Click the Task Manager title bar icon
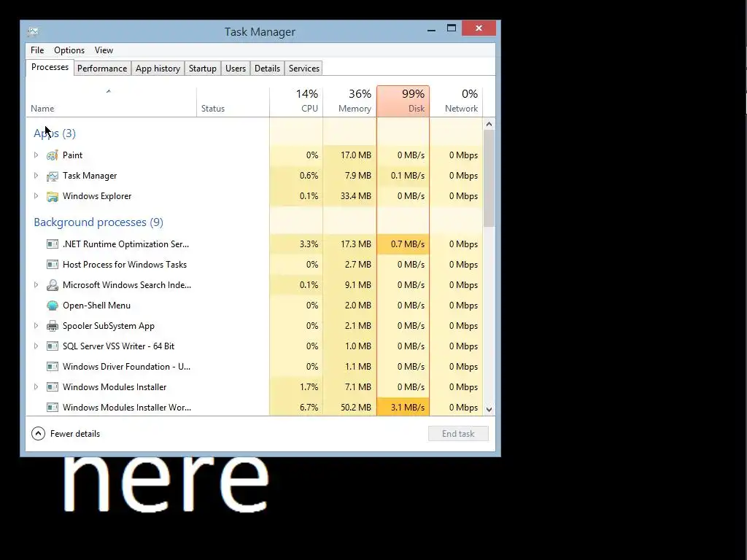The height and width of the screenshot is (560, 747). coord(33,32)
